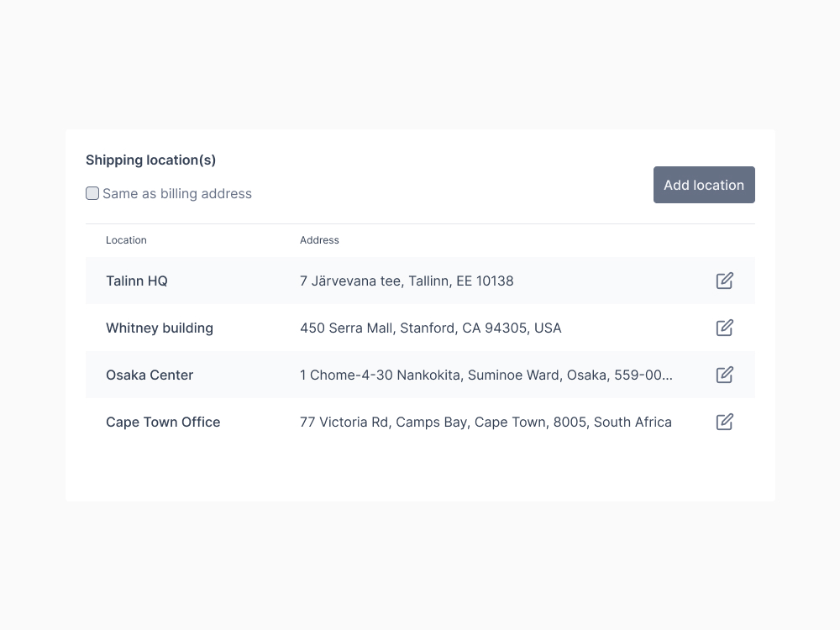Edit the Talinn HQ location
Image resolution: width=840 pixels, height=630 pixels.
click(725, 281)
